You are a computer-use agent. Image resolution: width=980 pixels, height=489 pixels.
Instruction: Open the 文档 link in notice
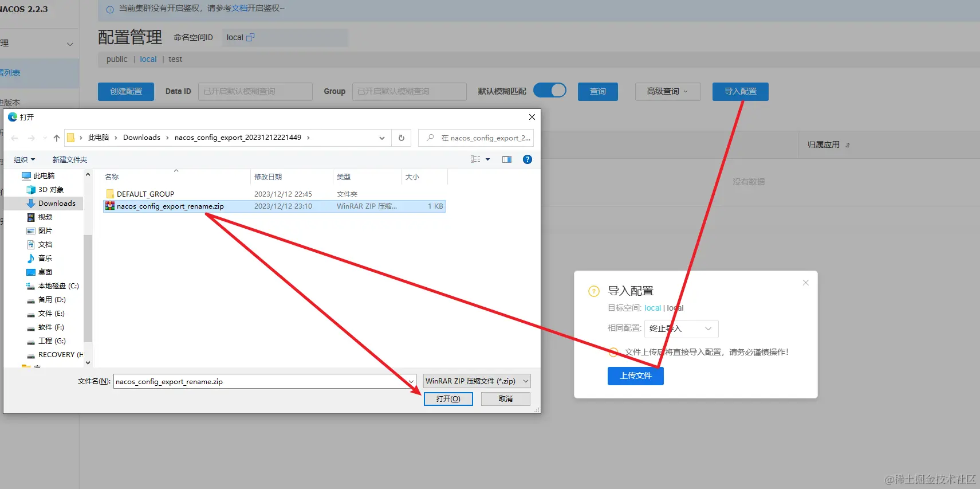(x=239, y=9)
